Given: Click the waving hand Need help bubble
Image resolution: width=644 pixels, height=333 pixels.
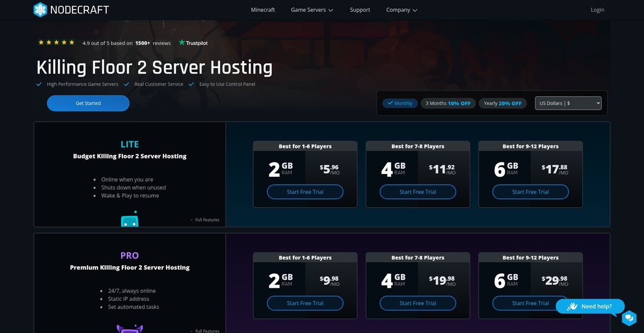Looking at the screenshot, I should (590, 306).
